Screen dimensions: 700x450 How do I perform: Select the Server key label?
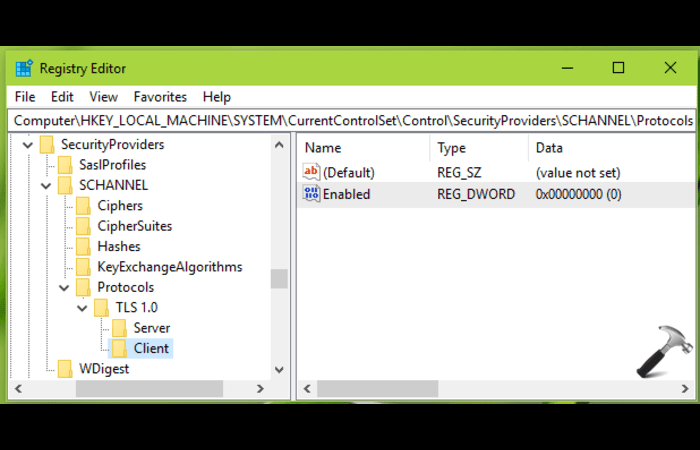(x=152, y=328)
